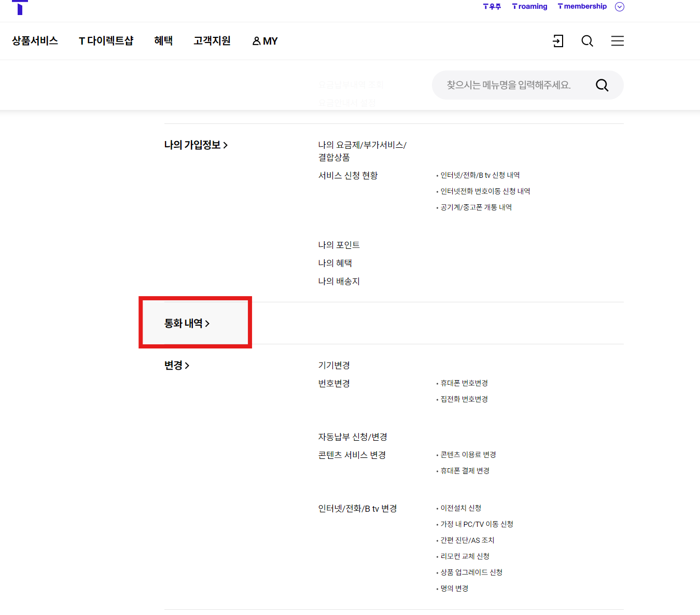700x615 pixels.
Task: Click the T logo at top left
Action: coord(20,7)
